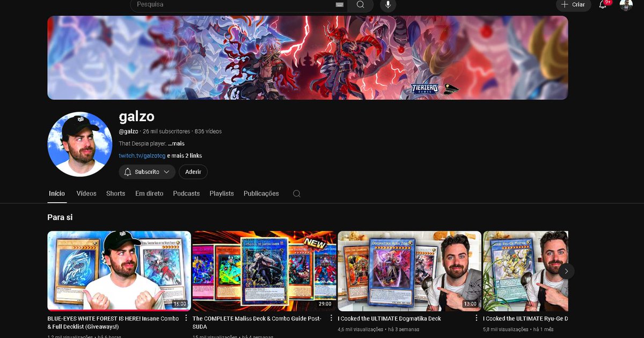Open options menu for Maliss Deck video
The width and height of the screenshot is (644, 338).
click(331, 318)
